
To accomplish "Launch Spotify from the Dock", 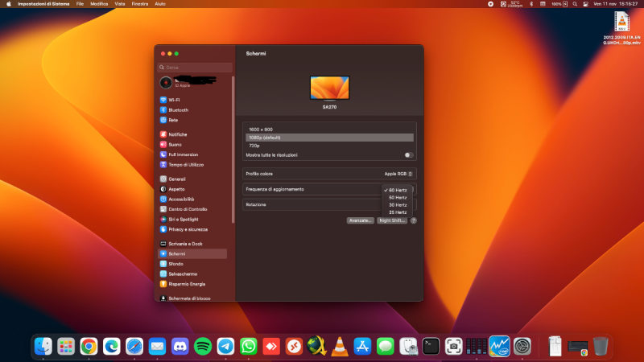I will [x=202, y=346].
